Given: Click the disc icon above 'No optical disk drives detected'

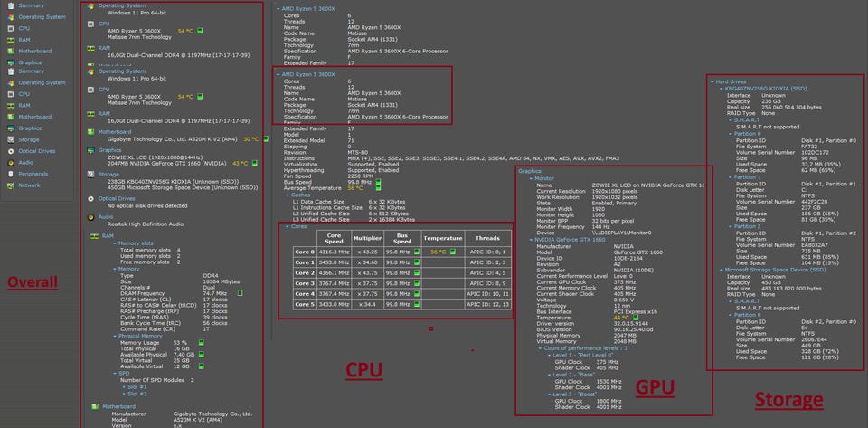Looking at the screenshot, I should point(90,198).
